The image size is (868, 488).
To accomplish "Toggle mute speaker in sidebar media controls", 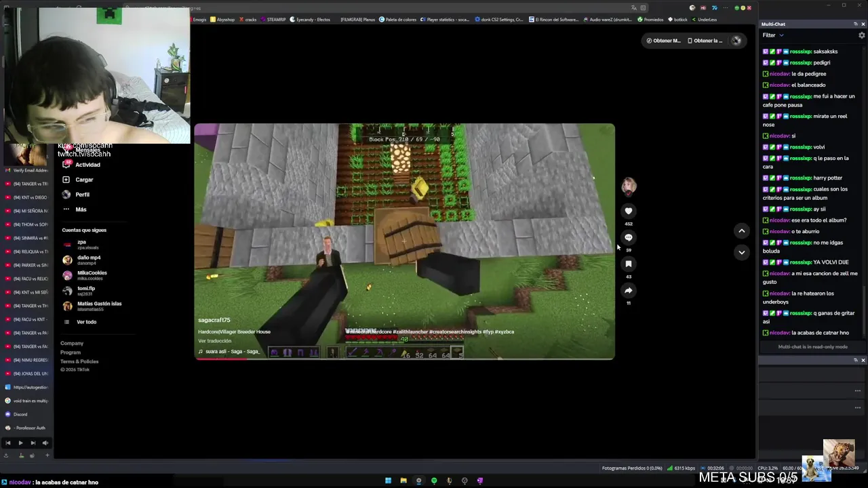I will [x=45, y=443].
